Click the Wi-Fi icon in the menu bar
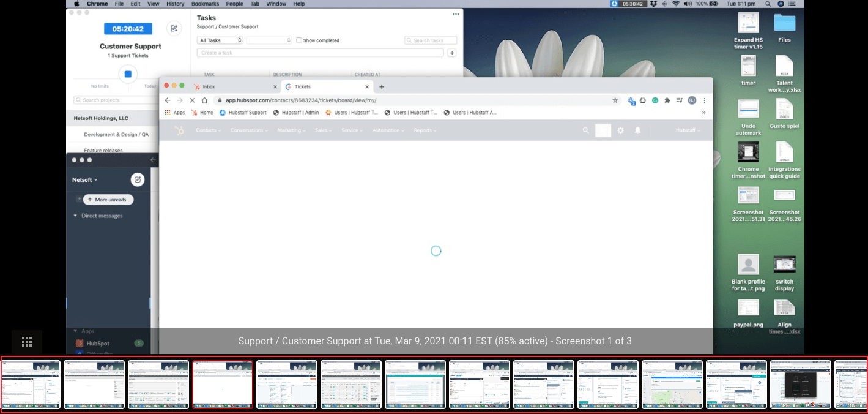Screen dimensions: 868x414 click(x=676, y=4)
